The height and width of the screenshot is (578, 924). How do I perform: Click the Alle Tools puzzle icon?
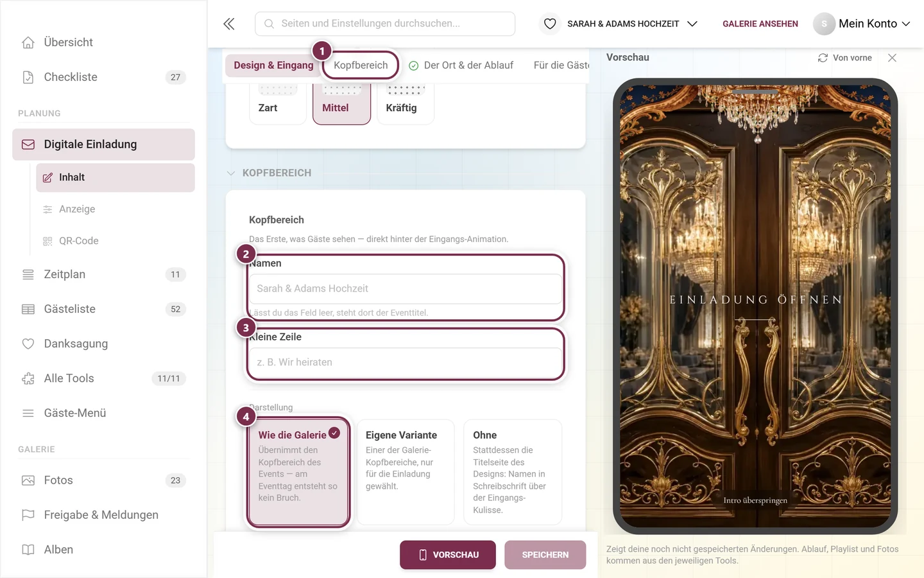coord(28,378)
